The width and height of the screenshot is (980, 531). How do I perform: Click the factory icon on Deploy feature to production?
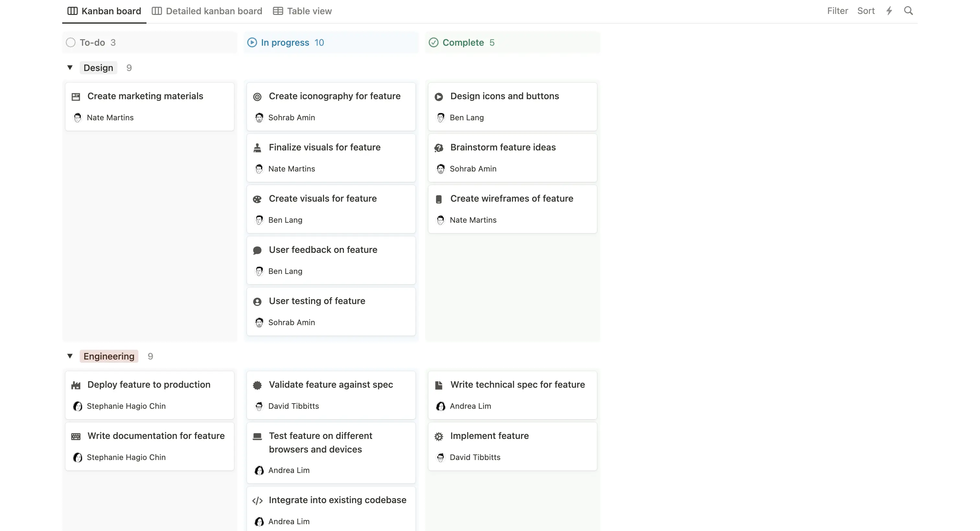click(76, 385)
